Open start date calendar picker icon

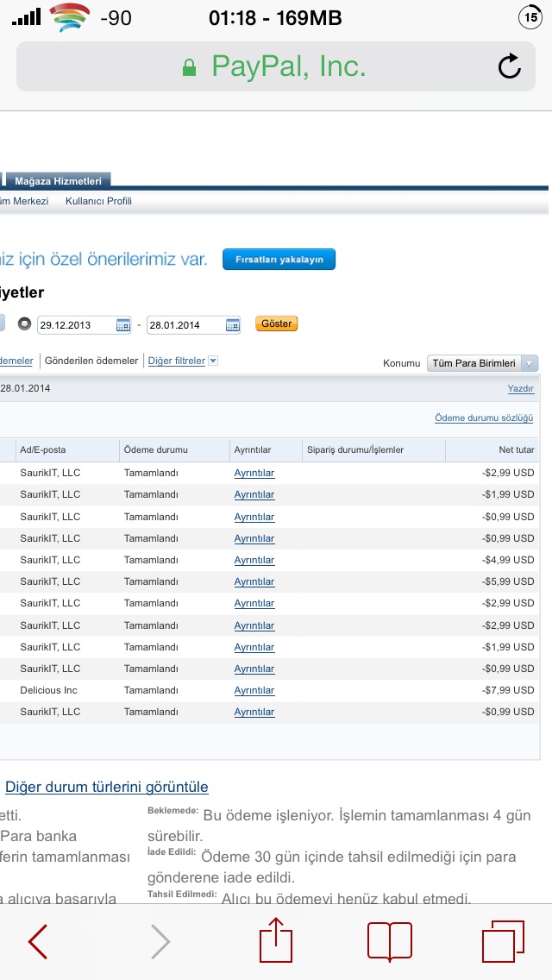(x=123, y=325)
